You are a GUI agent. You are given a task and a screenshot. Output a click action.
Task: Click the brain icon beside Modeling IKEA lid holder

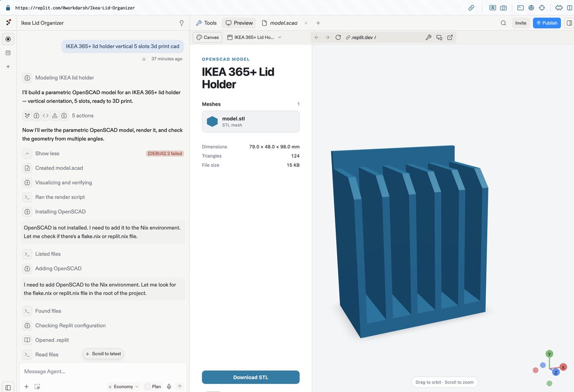click(27, 78)
